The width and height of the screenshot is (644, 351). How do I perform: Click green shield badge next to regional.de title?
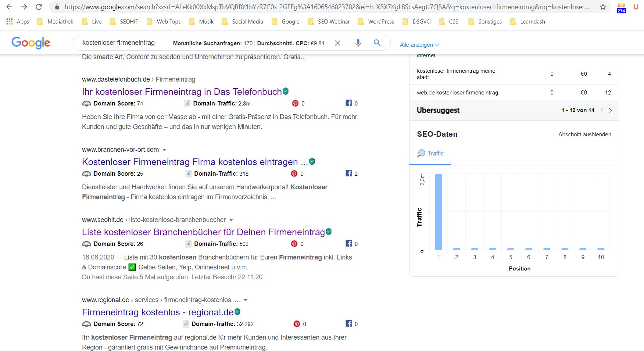237,312
